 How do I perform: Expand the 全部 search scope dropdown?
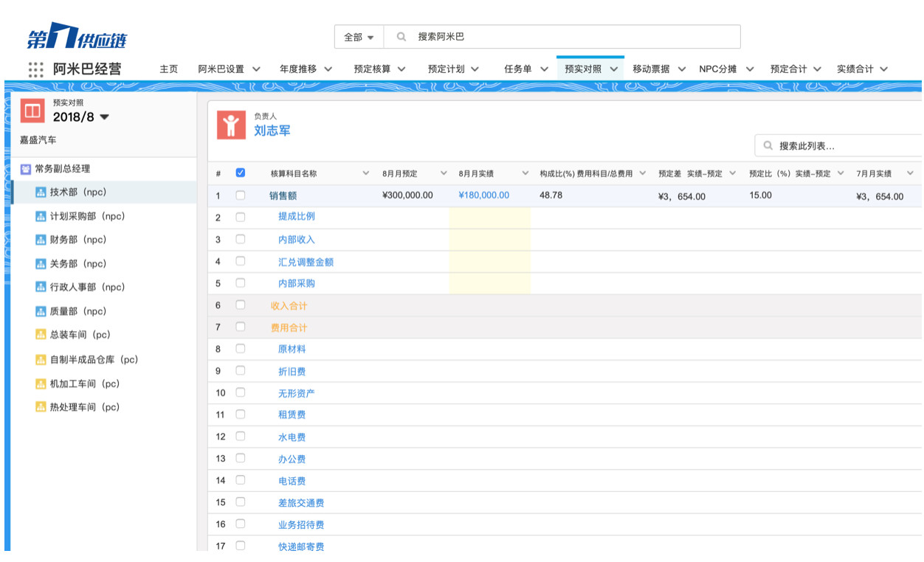click(x=359, y=37)
